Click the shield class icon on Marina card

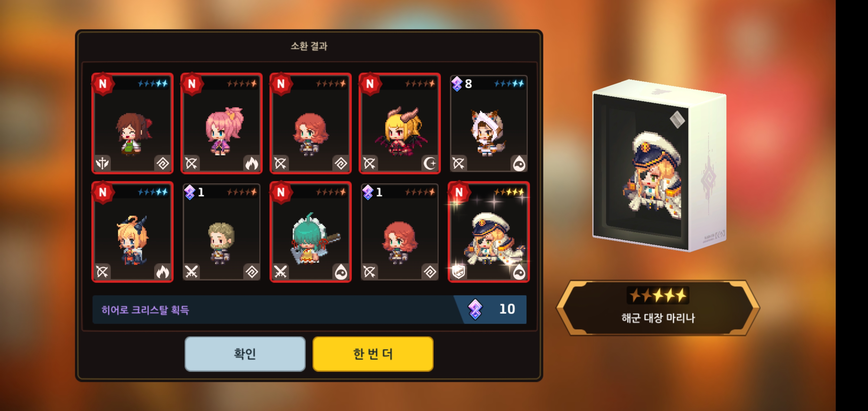pos(459,272)
